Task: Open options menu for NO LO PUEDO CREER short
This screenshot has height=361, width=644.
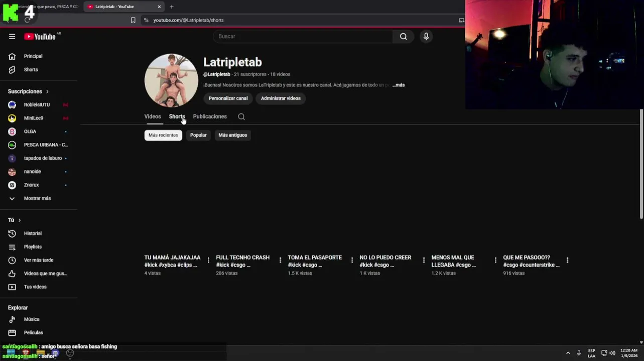Action: 424,260
